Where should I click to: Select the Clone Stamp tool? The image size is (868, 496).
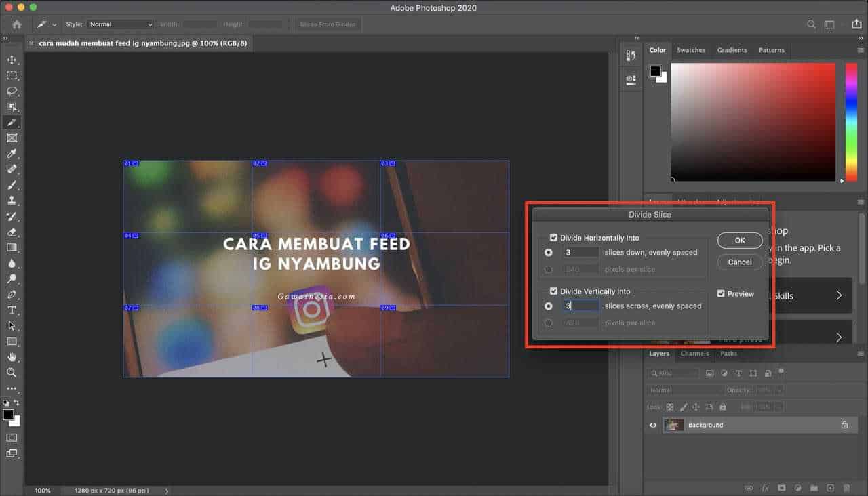click(12, 201)
